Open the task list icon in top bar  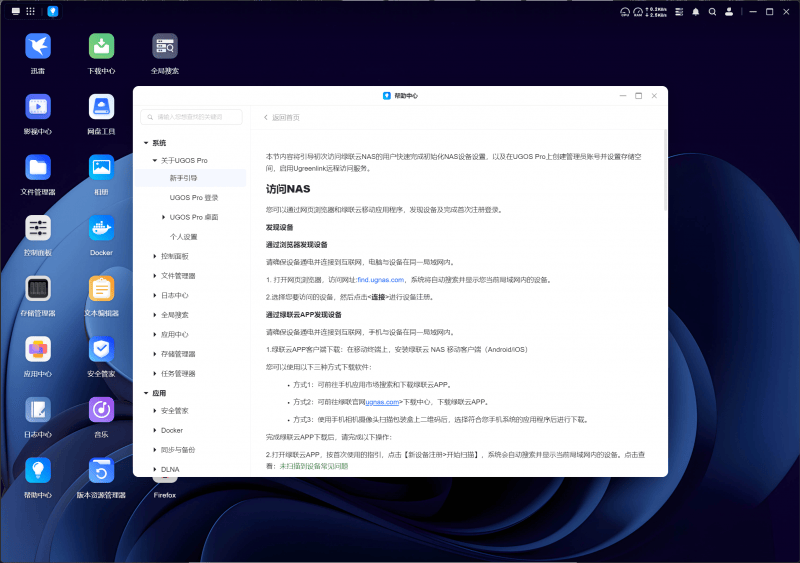(x=679, y=12)
